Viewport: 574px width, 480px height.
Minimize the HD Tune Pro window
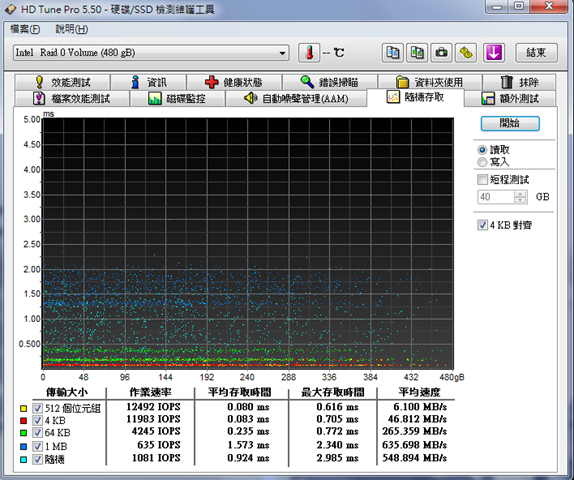click(x=497, y=6)
